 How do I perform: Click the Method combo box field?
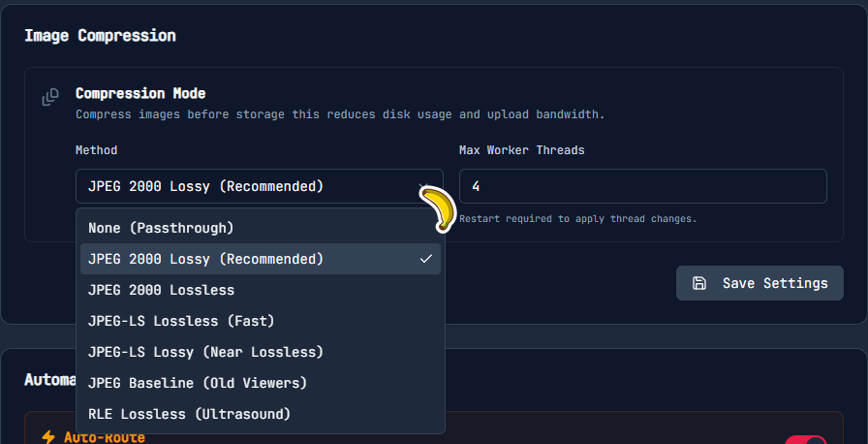click(x=242, y=186)
